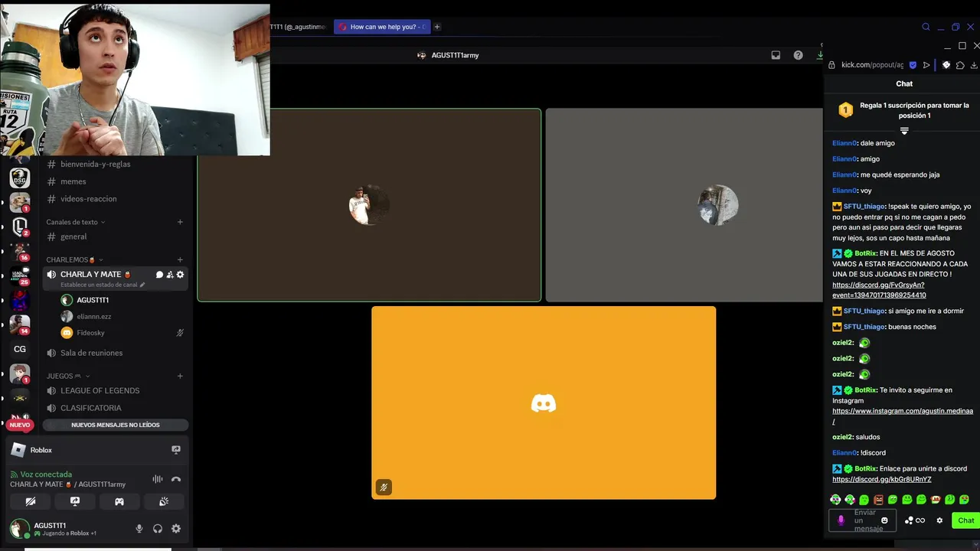This screenshot has height=551, width=980.
Task: Click the purple microphone icon in chat input
Action: click(x=841, y=520)
